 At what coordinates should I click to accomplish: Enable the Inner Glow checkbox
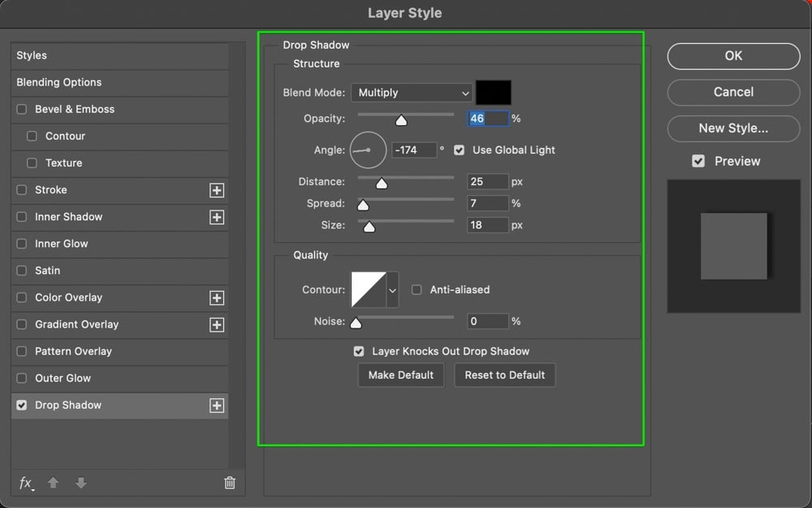click(22, 244)
